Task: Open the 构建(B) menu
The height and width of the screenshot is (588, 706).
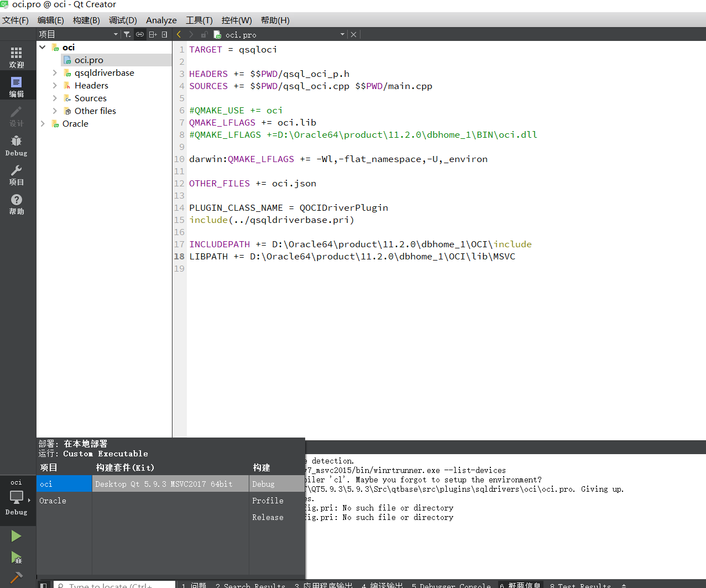Action: [x=86, y=20]
